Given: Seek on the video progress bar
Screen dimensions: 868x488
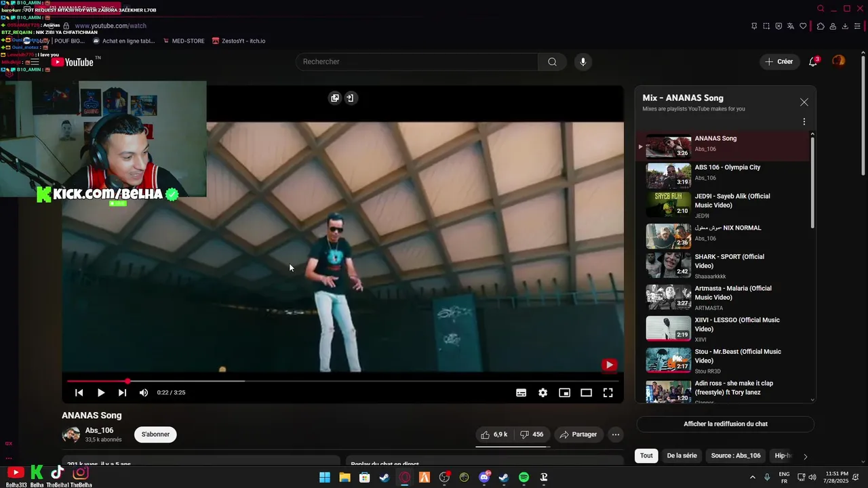Looking at the screenshot, I should pos(342,381).
